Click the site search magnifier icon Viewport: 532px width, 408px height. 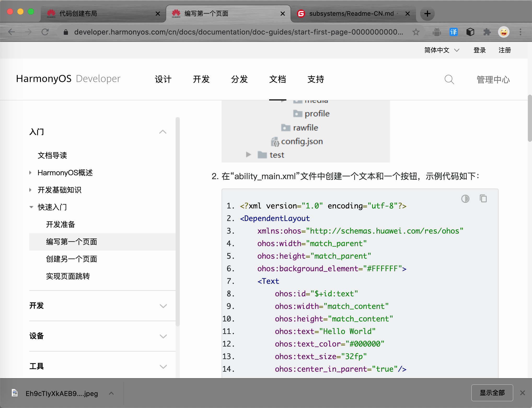coord(449,79)
